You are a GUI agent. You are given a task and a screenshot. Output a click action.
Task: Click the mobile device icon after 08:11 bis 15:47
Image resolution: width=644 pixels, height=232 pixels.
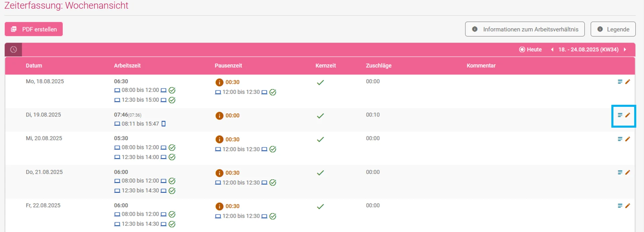coord(164,124)
